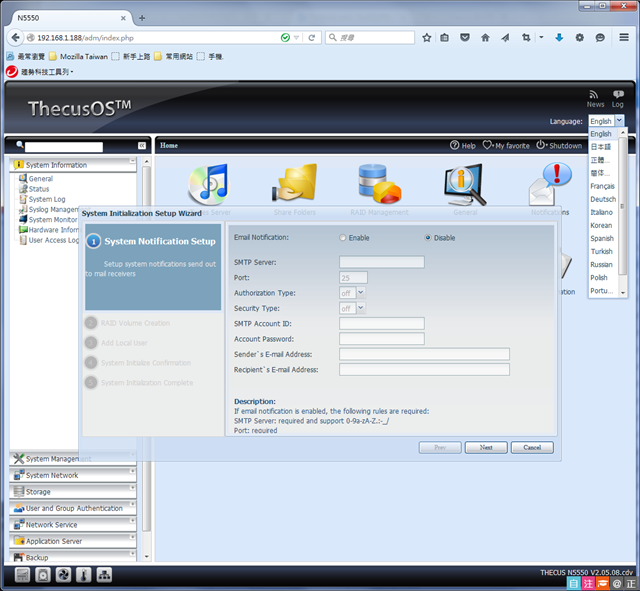Select Enable for Email Notification

[x=343, y=238]
